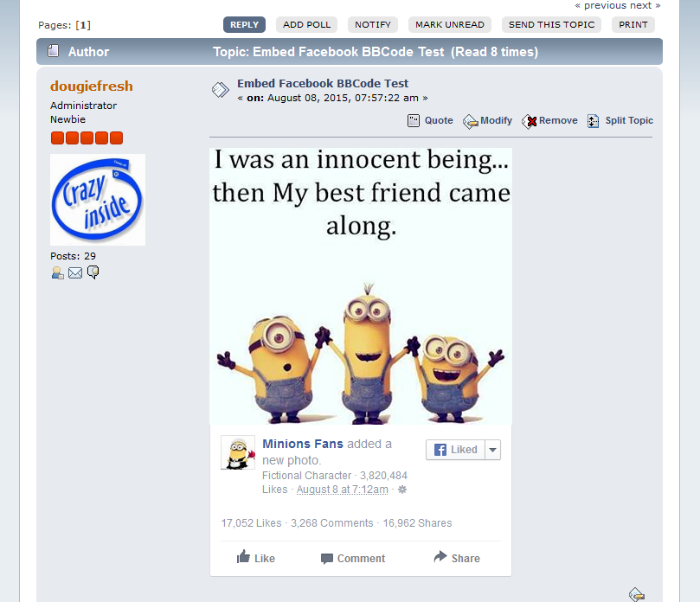
Task: Click the post icon beside subject
Action: (x=221, y=90)
